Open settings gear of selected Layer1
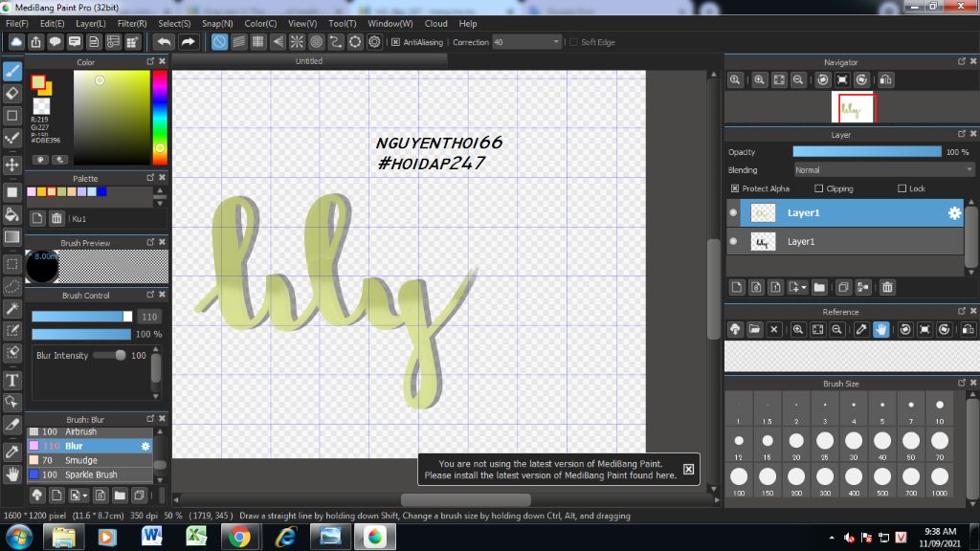The height and width of the screenshot is (551, 980). coord(954,213)
